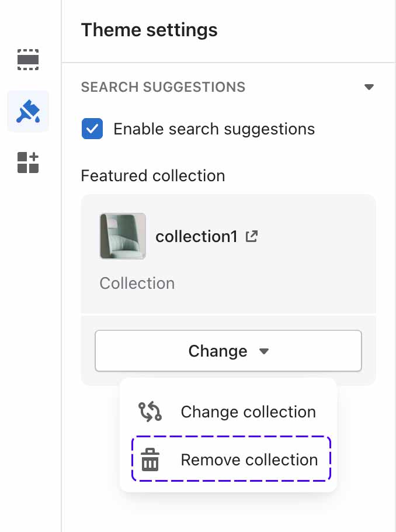Select the collection1 chair thumbnail
396x532 pixels.
123,236
